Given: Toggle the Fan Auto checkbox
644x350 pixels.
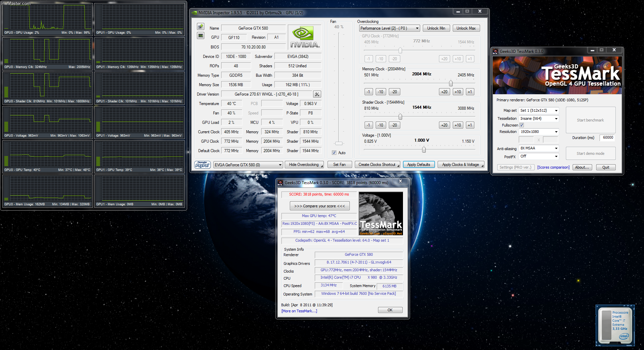Looking at the screenshot, I should [x=334, y=153].
